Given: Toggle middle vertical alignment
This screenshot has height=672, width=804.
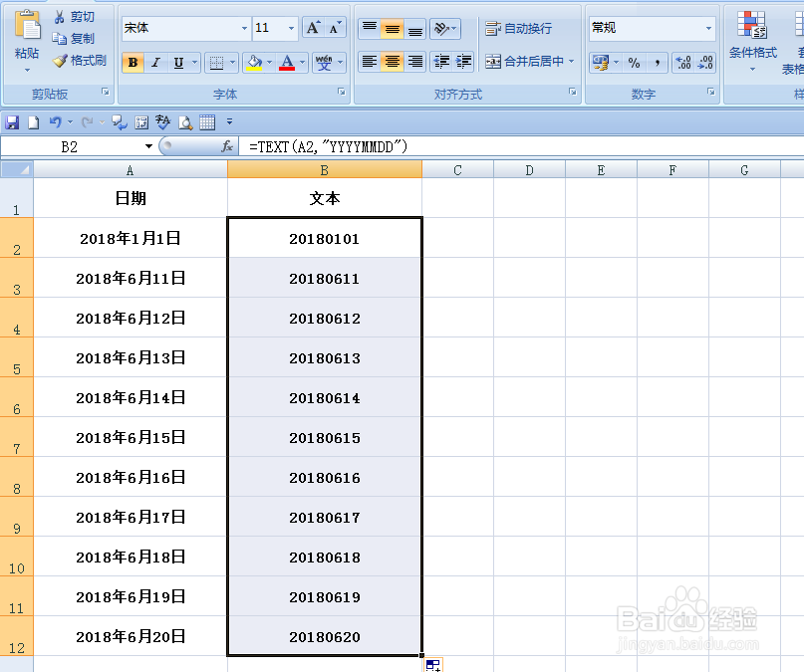Looking at the screenshot, I should (393, 28).
